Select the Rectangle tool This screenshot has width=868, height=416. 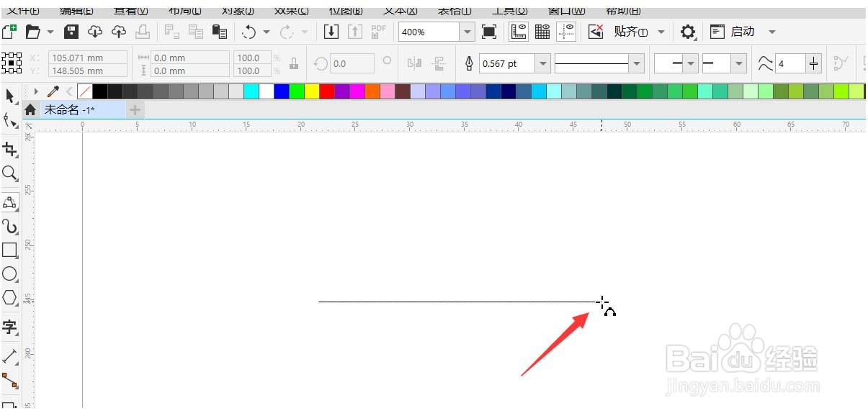point(10,250)
